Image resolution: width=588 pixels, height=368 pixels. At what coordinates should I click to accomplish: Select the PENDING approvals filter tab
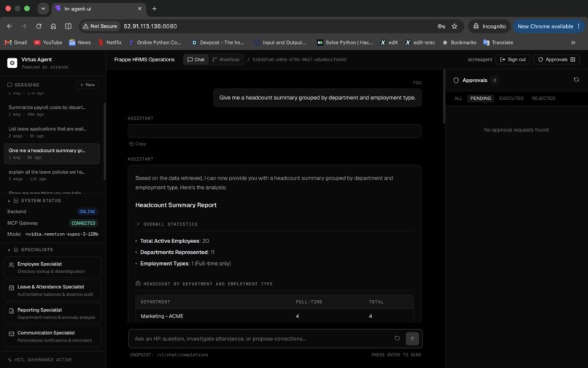480,99
